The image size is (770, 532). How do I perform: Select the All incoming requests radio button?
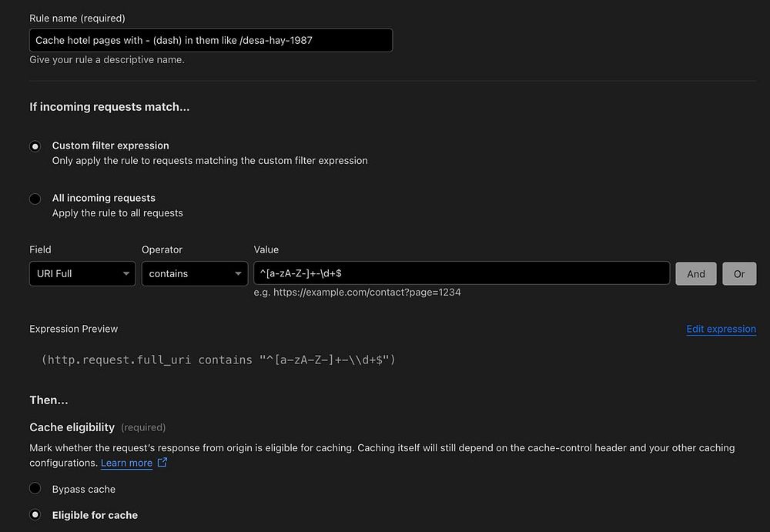(x=35, y=199)
